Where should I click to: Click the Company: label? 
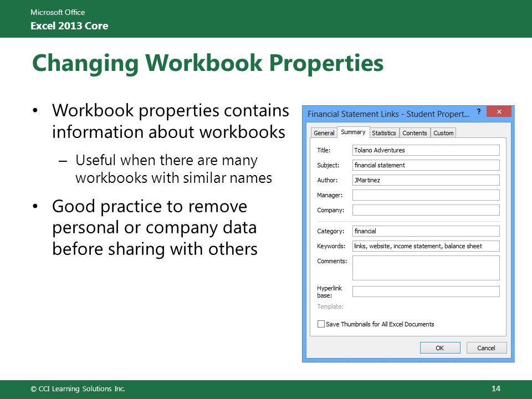pyautogui.click(x=330, y=210)
